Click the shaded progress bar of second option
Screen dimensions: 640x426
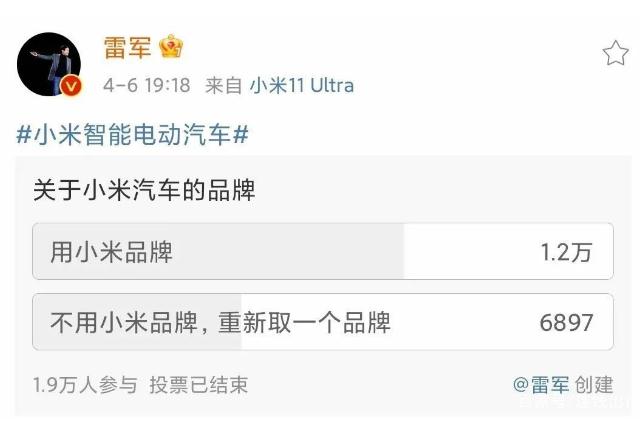tap(137, 322)
